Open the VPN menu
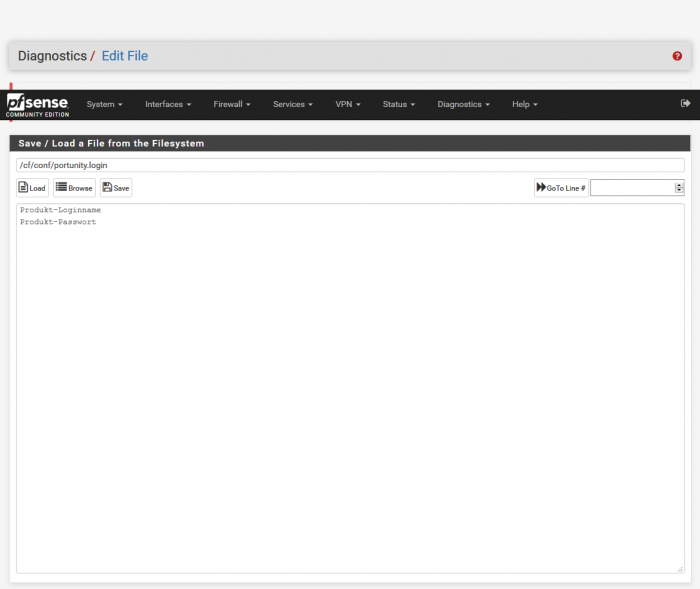The image size is (700, 589). (x=347, y=104)
